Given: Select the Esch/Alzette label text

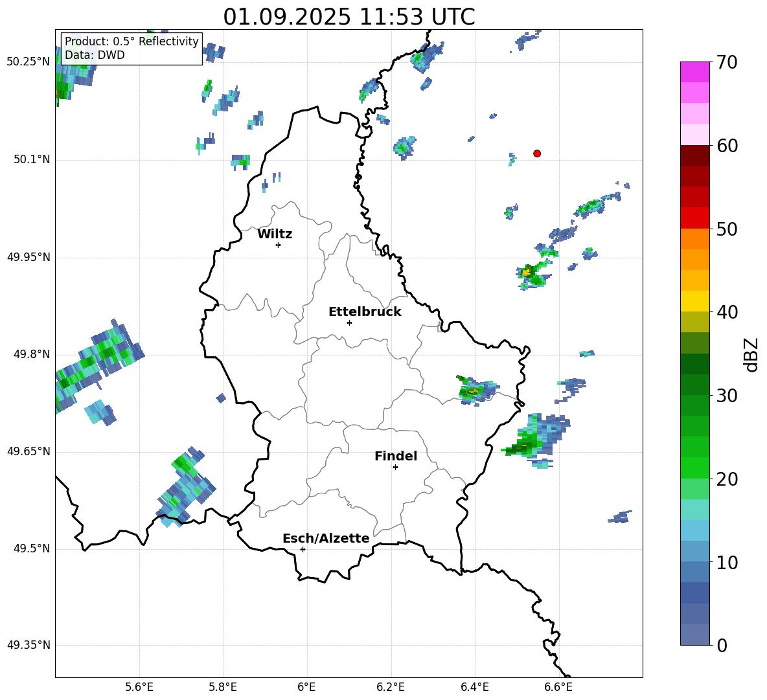Looking at the screenshot, I should pyautogui.click(x=326, y=539).
